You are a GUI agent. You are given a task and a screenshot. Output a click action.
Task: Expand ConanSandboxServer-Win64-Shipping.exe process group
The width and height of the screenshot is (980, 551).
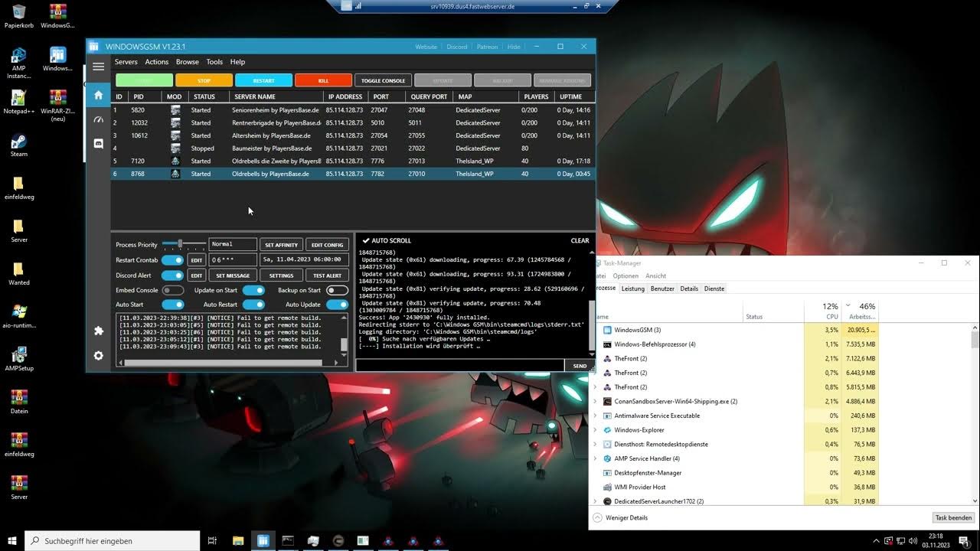596,401
